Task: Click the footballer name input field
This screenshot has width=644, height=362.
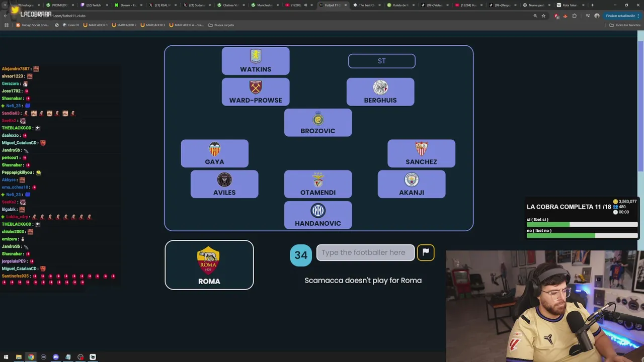Action: (365, 252)
